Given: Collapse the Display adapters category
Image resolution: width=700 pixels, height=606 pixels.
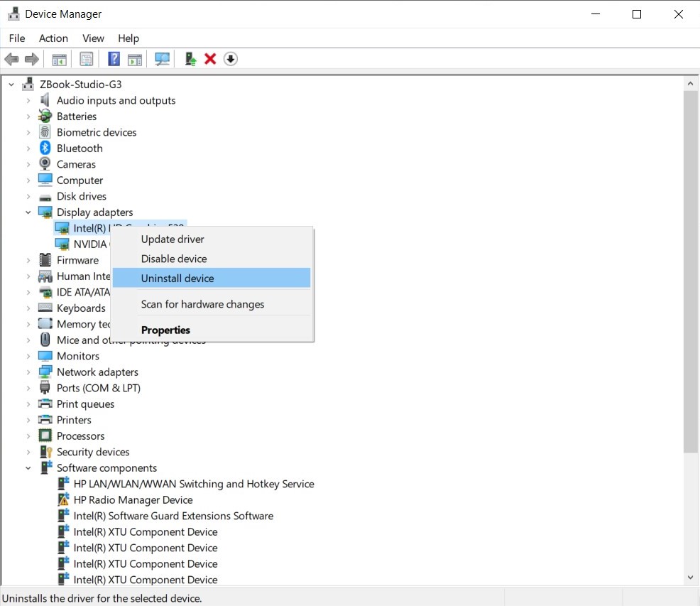Looking at the screenshot, I should click(28, 212).
